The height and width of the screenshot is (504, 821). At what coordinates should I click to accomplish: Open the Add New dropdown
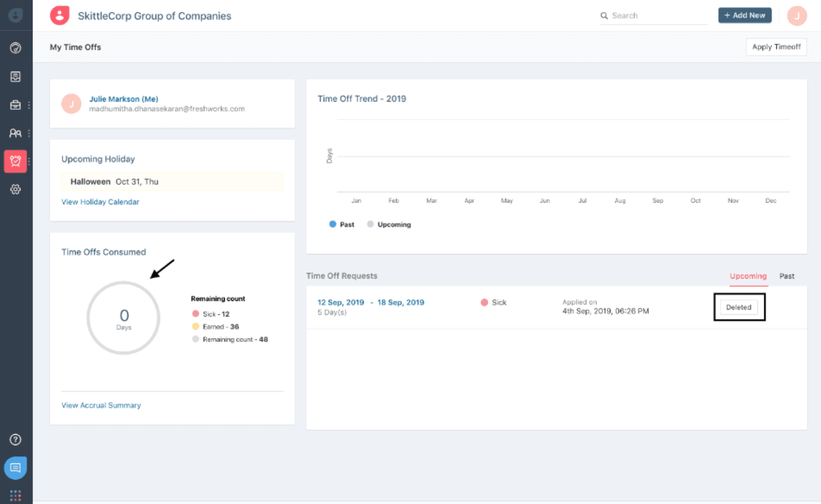tap(744, 14)
